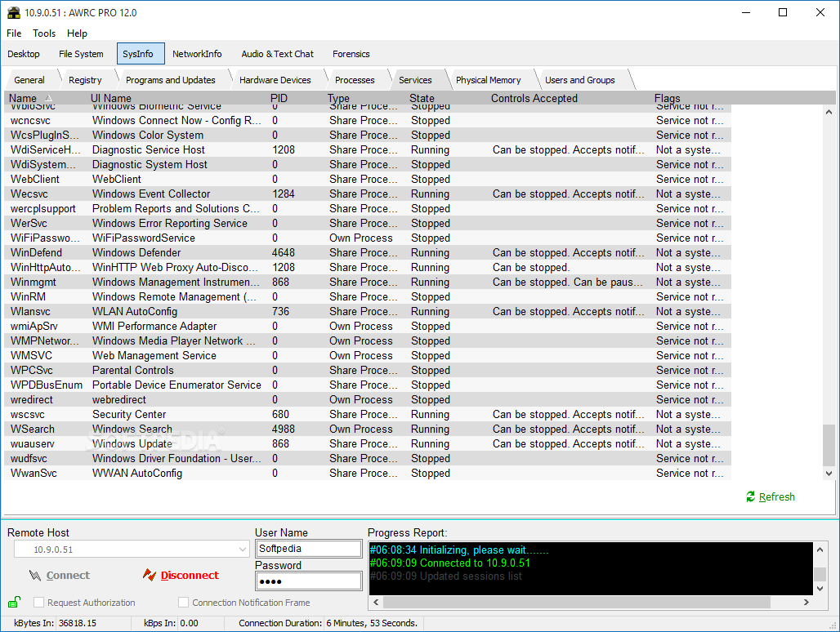Click Progress Report scroll up arrow
Screen dimensions: 840x632
820,549
